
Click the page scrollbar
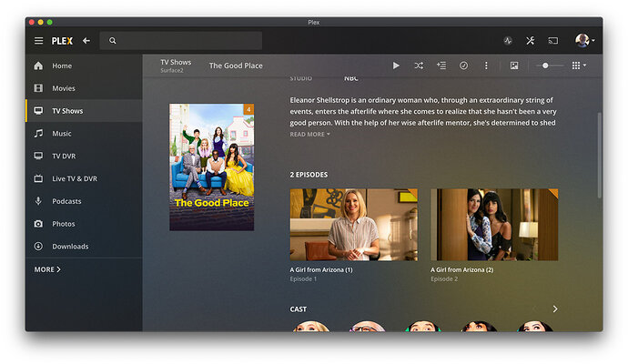tap(600, 156)
